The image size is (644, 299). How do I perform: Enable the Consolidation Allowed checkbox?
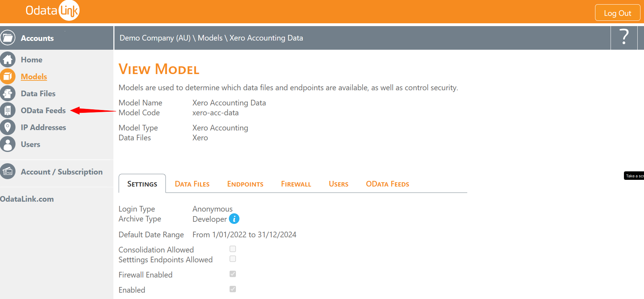coord(232,249)
